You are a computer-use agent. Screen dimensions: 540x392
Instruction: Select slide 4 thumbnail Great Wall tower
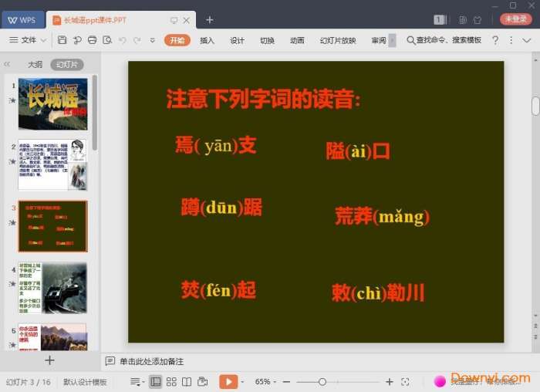[52, 288]
